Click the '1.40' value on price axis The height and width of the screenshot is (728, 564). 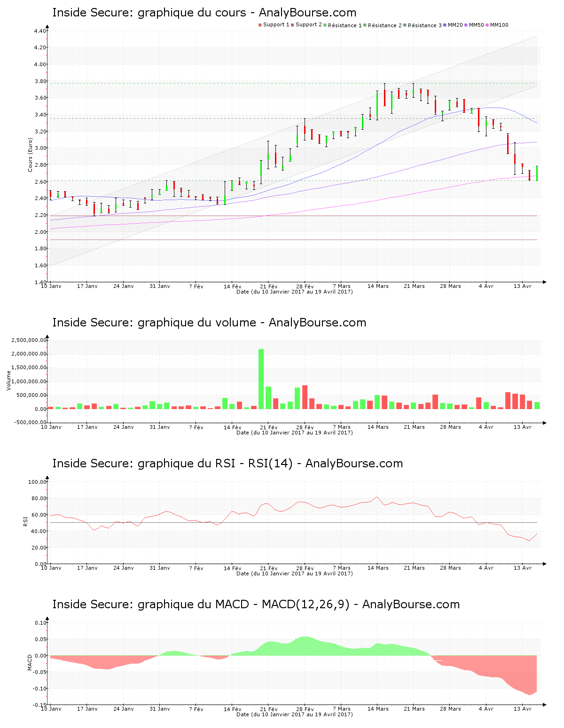pos(40,282)
